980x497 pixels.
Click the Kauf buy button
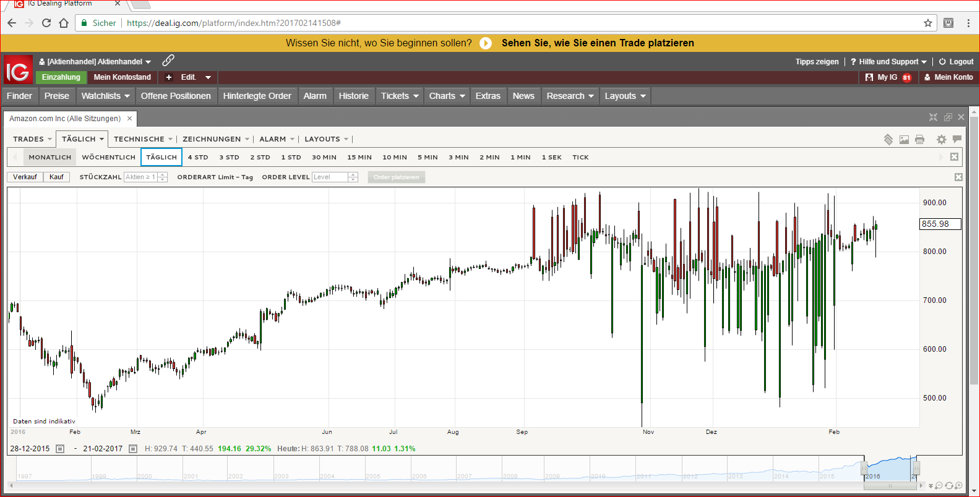[56, 177]
